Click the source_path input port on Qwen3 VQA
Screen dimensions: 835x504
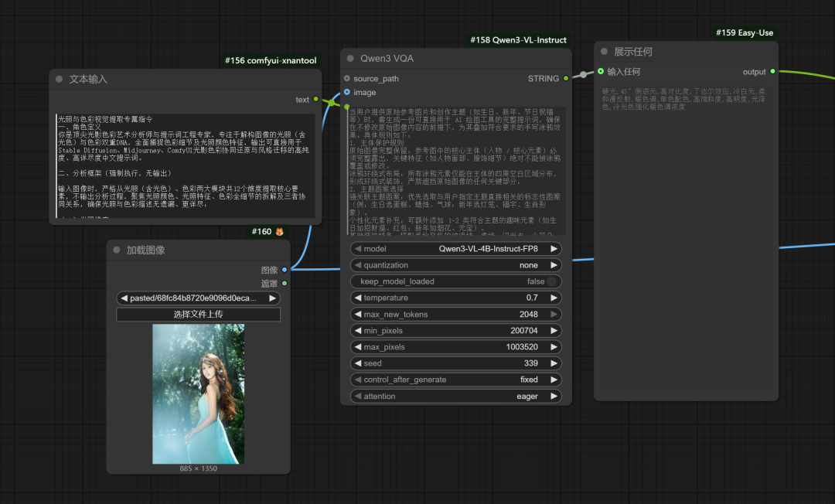click(347, 78)
